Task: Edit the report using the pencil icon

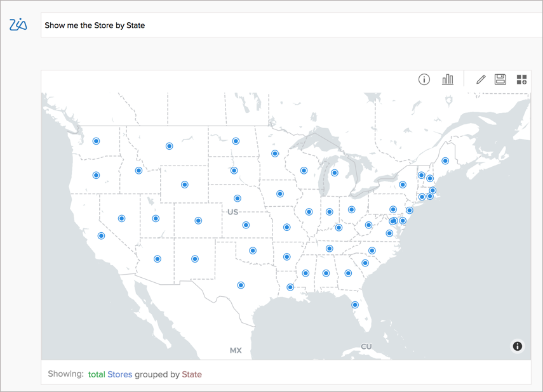Action: tap(481, 79)
